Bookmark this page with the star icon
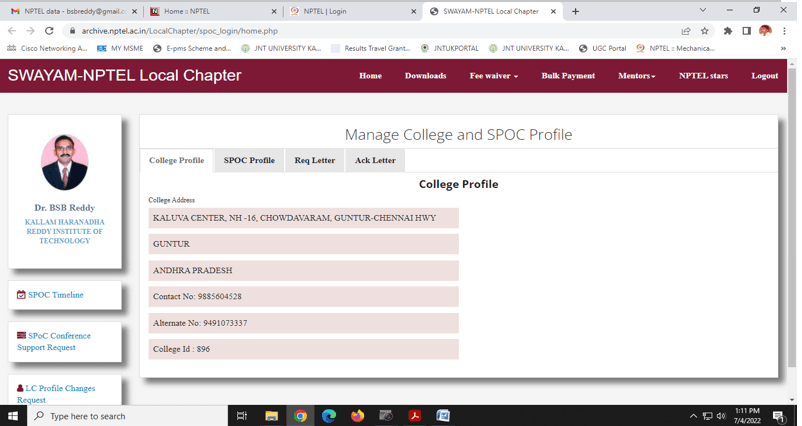This screenshot has height=426, width=802. coord(705,31)
